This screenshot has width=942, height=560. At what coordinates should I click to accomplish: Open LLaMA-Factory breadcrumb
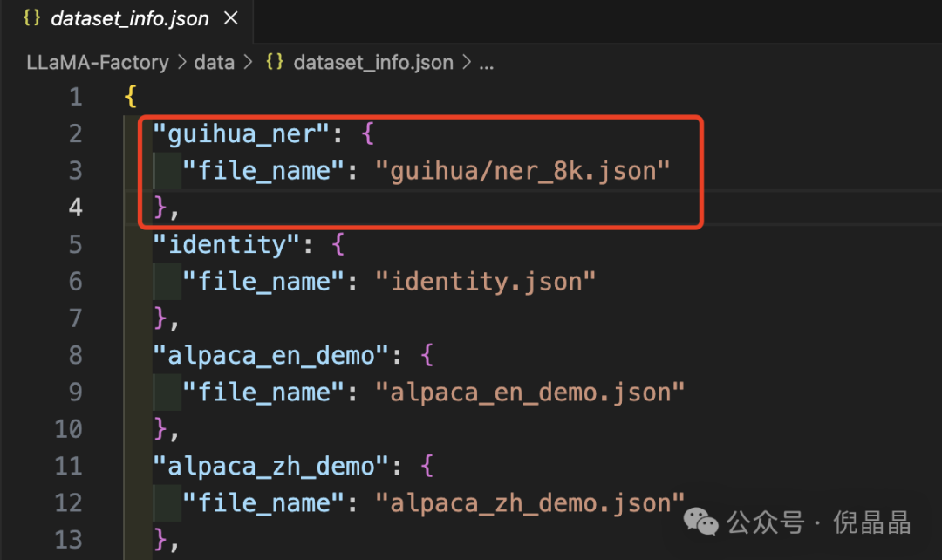pyautogui.click(x=98, y=63)
